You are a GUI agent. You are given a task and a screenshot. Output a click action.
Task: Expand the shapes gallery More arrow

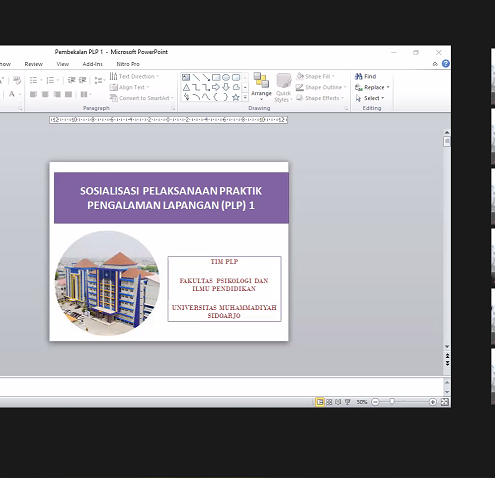[x=245, y=98]
